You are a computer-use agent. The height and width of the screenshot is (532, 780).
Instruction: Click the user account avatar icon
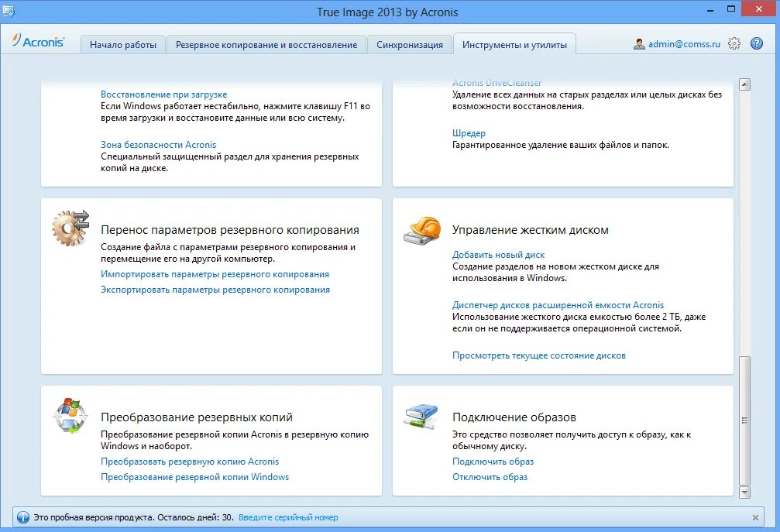639,44
